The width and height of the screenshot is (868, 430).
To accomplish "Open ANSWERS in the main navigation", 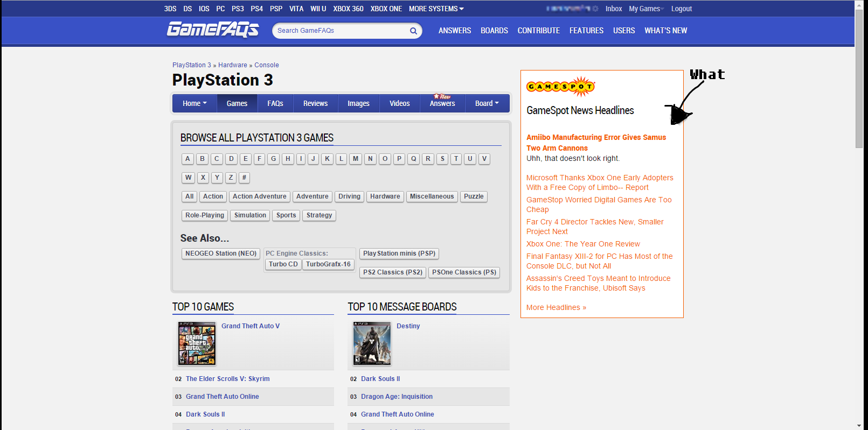I will point(455,31).
